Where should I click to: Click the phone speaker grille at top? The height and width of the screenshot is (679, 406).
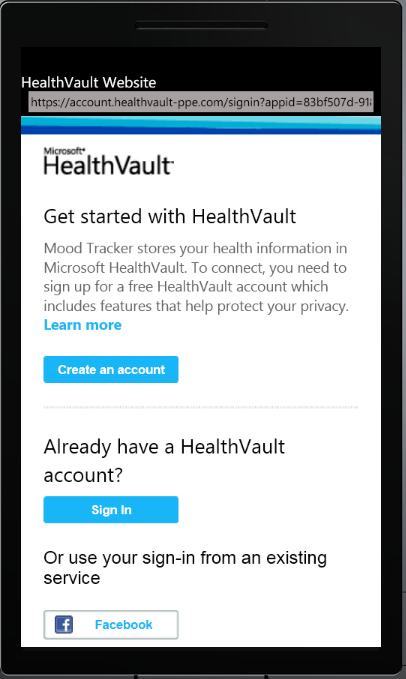click(201, 26)
